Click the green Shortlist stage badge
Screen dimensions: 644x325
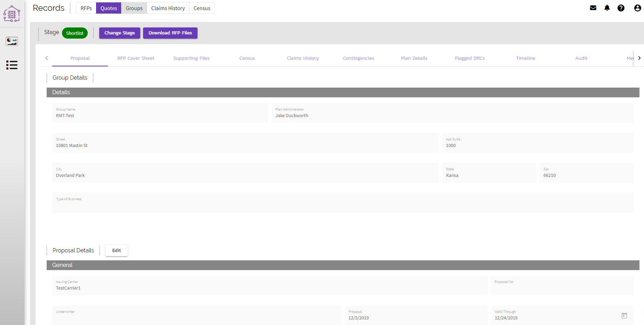(x=75, y=33)
